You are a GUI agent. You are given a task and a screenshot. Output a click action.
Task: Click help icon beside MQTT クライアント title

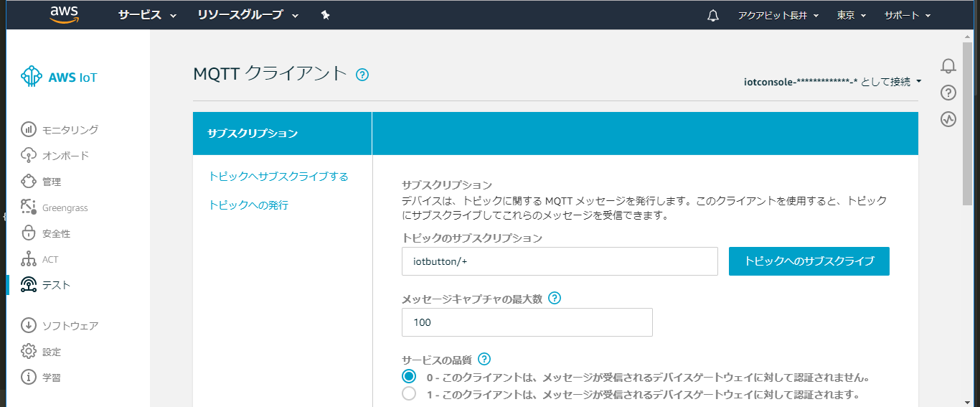(362, 75)
